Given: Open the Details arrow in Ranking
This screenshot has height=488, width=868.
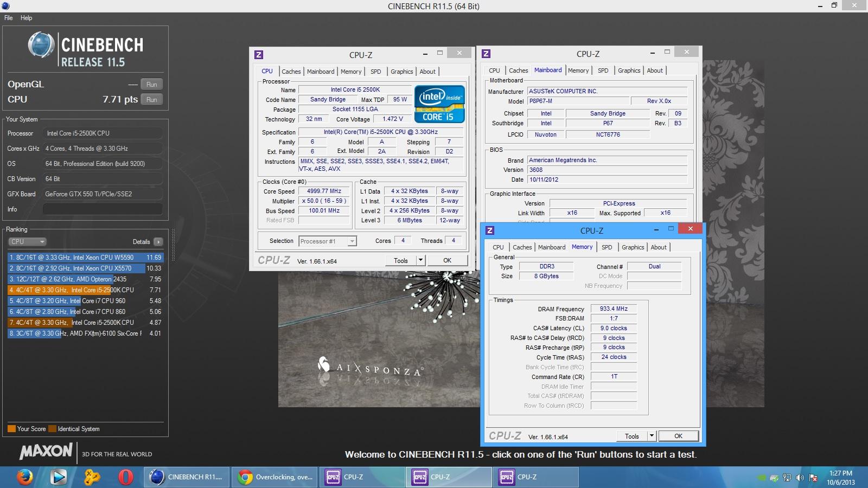Looking at the screenshot, I should coord(158,242).
